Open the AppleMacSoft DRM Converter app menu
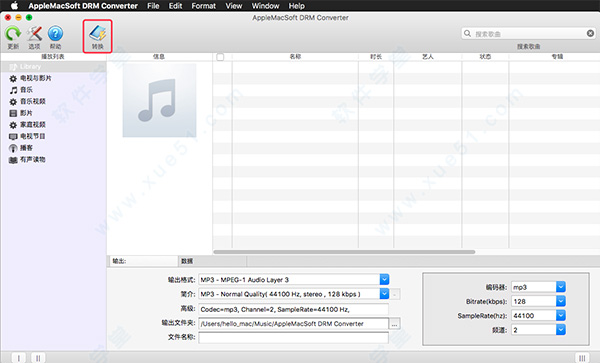Viewport: 600px width, 363px height. tap(83, 6)
